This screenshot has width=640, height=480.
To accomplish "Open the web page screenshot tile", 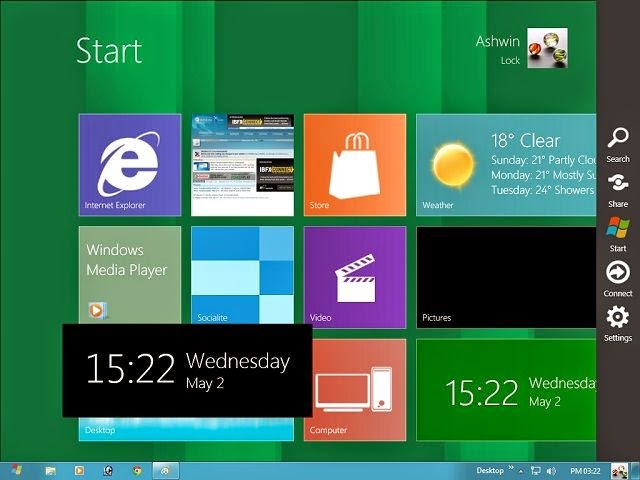I will (242, 165).
